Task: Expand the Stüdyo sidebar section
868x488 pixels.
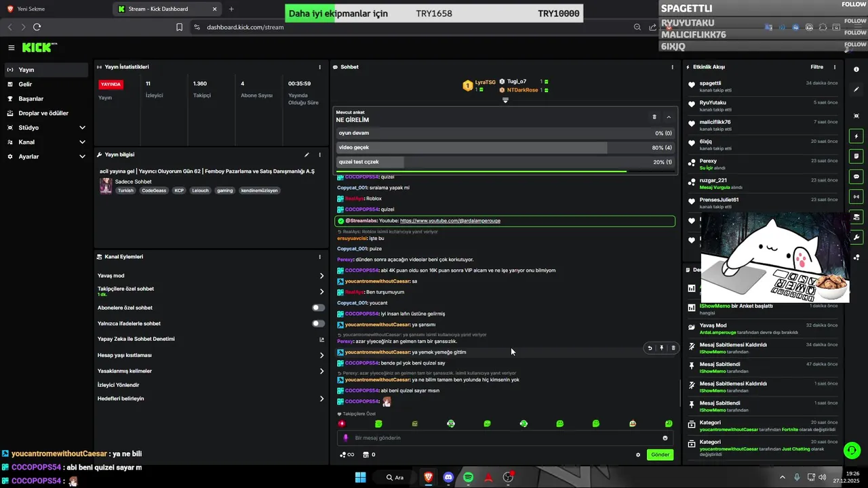Action: [x=45, y=127]
